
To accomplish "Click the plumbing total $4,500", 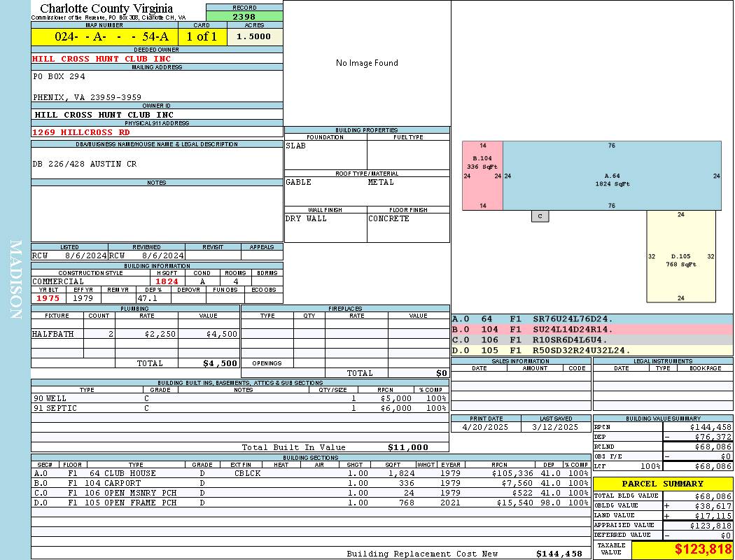I will [x=220, y=363].
